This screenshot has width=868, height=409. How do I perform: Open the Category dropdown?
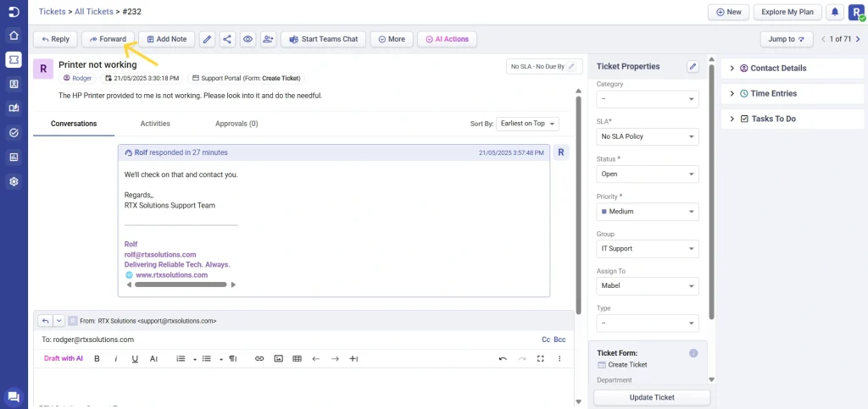[647, 99]
